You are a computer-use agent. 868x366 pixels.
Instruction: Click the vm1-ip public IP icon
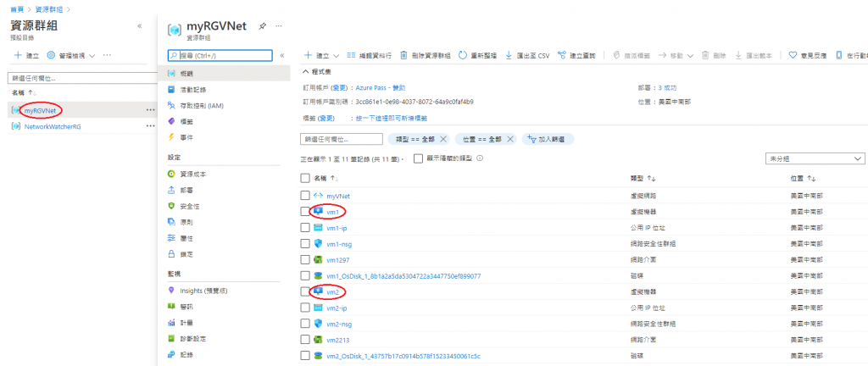[319, 228]
